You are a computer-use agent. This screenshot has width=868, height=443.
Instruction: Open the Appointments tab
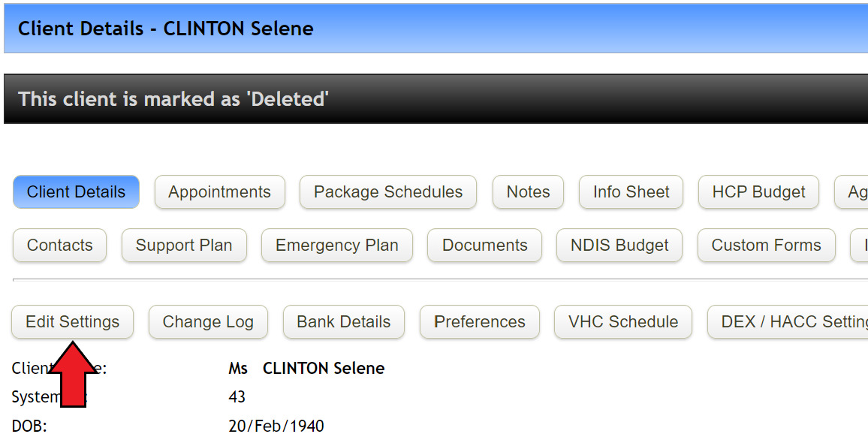coord(219,192)
